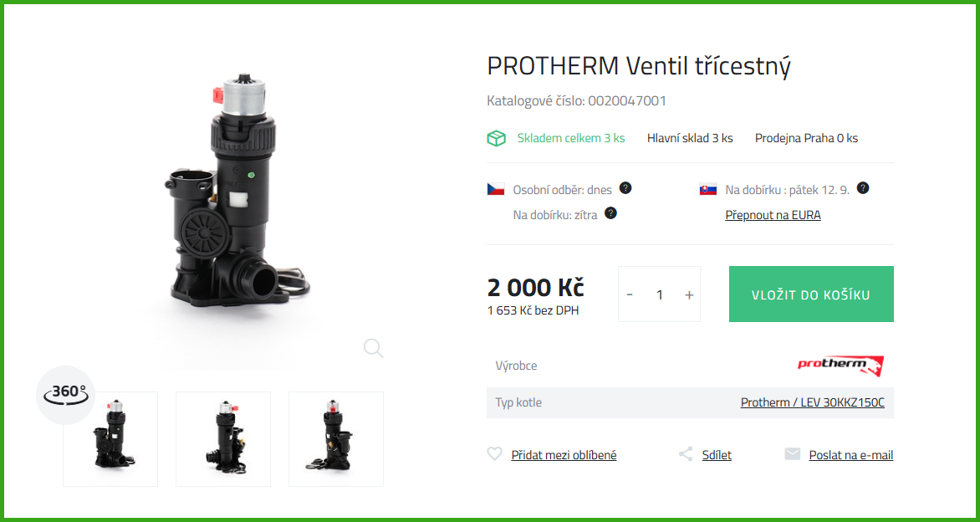Image resolution: width=980 pixels, height=522 pixels.
Task: Click Vložit do košíku button
Action: tap(811, 294)
